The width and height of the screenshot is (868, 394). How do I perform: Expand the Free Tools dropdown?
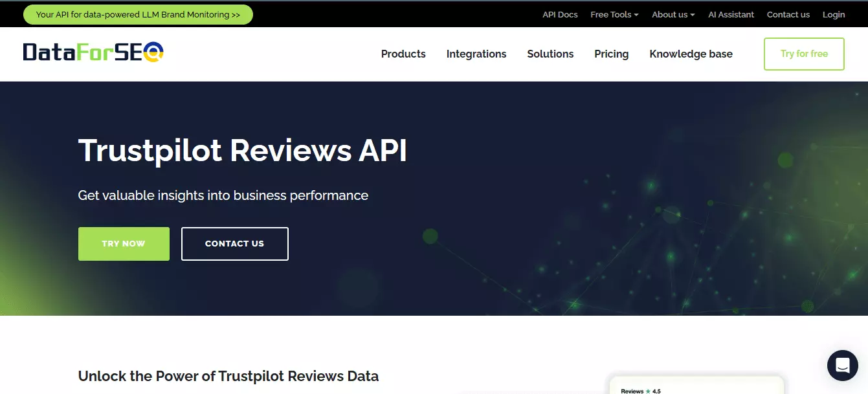tap(614, 14)
